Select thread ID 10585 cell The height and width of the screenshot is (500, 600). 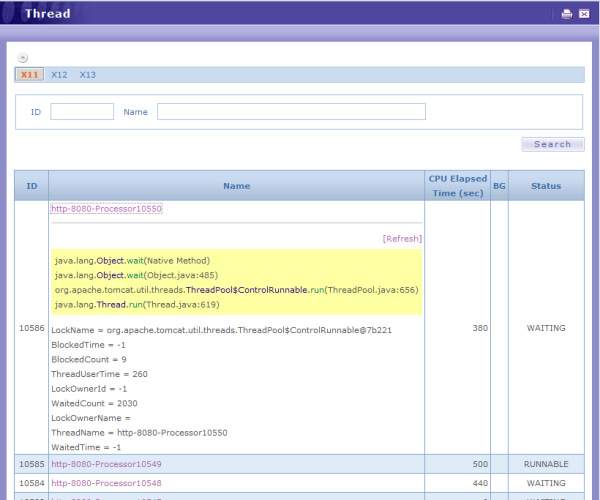32,464
